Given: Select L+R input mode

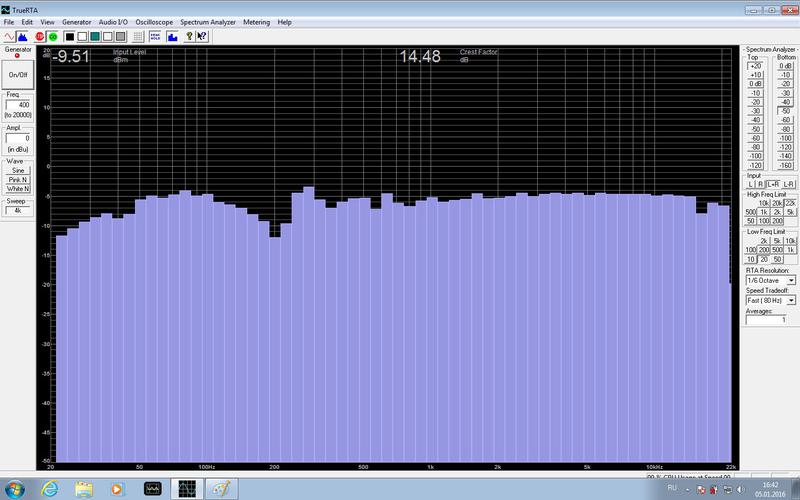Looking at the screenshot, I should coord(773,184).
